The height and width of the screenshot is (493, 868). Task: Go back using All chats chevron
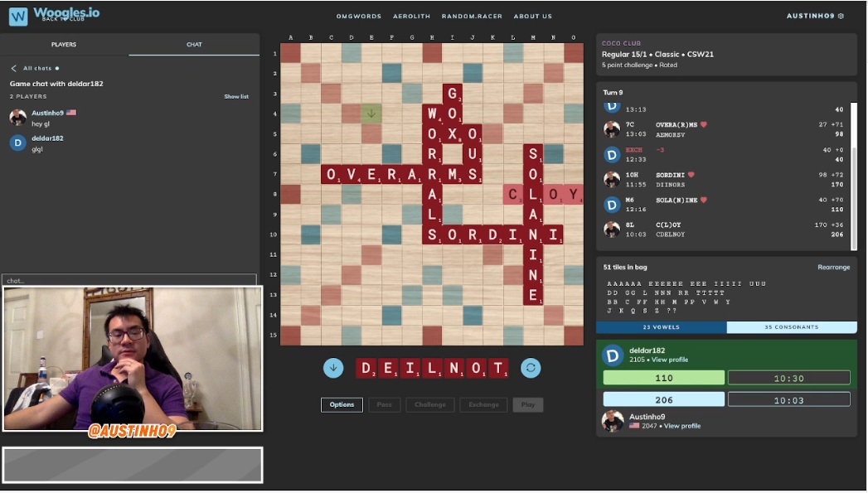(x=14, y=69)
